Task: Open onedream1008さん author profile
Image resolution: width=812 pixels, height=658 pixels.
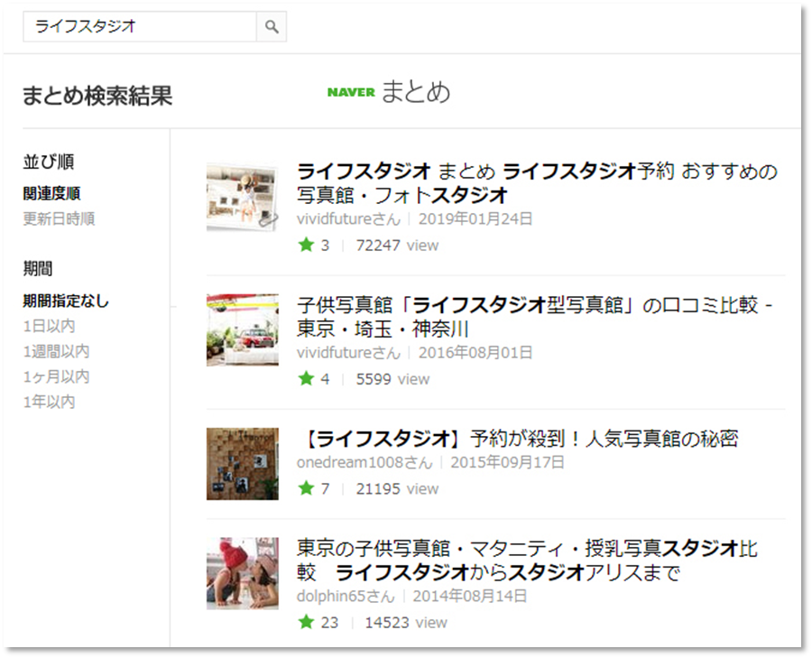Action: [x=364, y=462]
